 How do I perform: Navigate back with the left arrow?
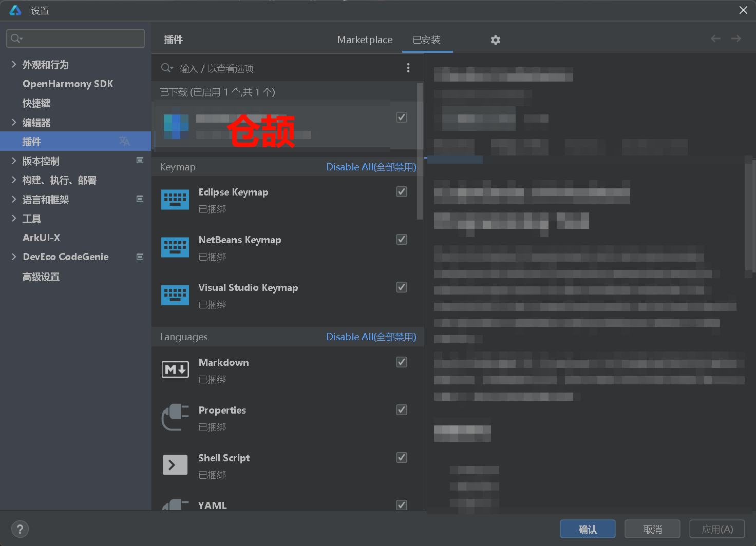tap(715, 38)
